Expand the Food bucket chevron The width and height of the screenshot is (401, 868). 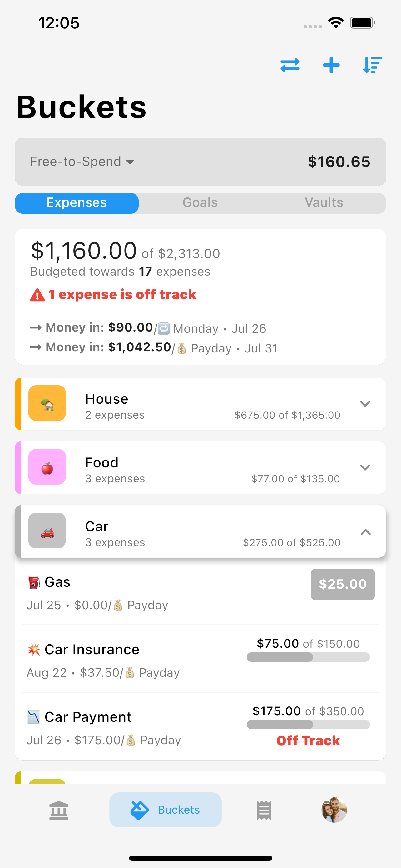point(365,467)
